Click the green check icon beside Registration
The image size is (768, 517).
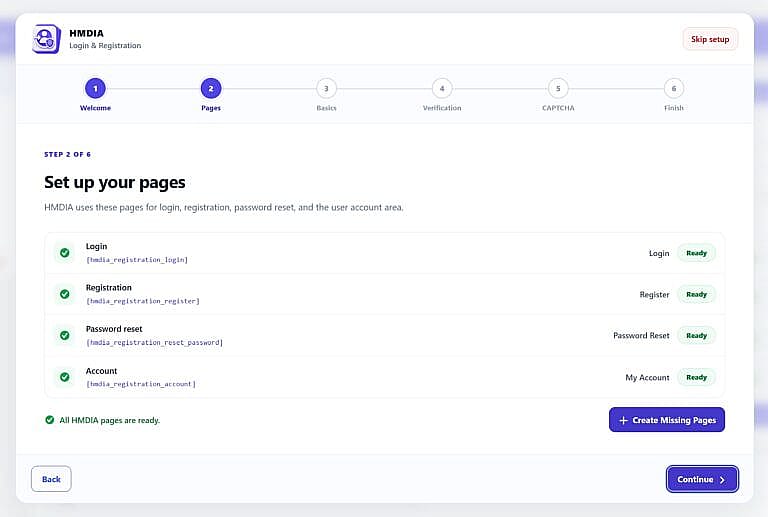[64, 294]
